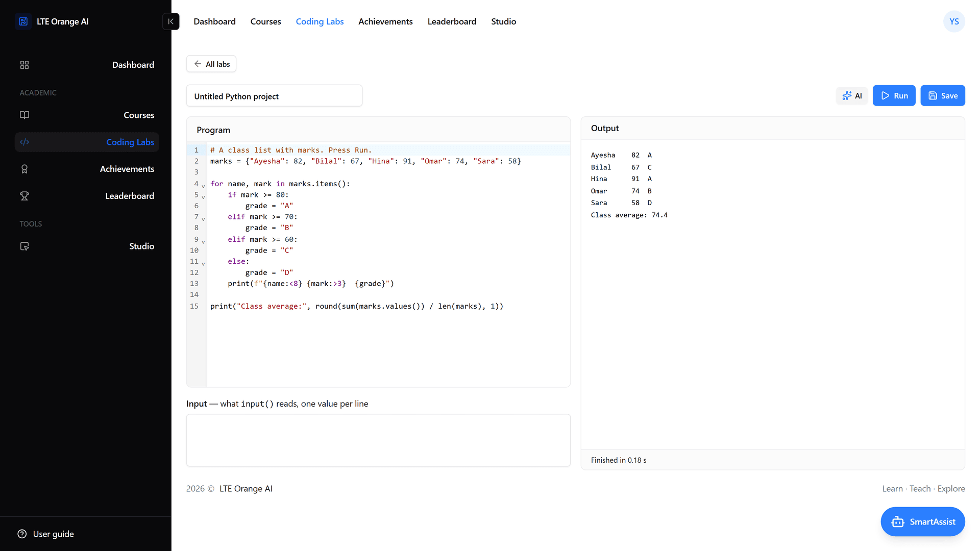
Task: Run the Python program
Action: tap(894, 95)
